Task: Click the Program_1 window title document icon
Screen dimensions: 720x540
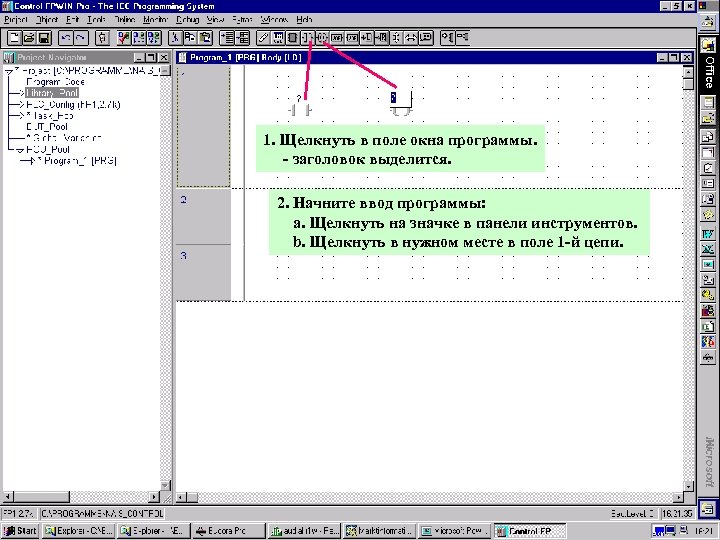Action: click(183, 57)
